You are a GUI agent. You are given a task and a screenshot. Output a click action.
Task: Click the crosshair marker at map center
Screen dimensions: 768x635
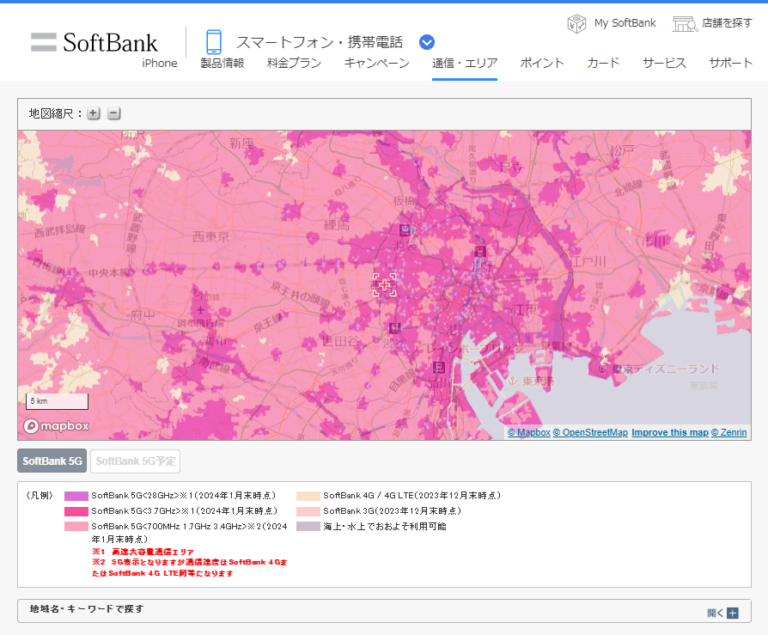[x=384, y=285]
